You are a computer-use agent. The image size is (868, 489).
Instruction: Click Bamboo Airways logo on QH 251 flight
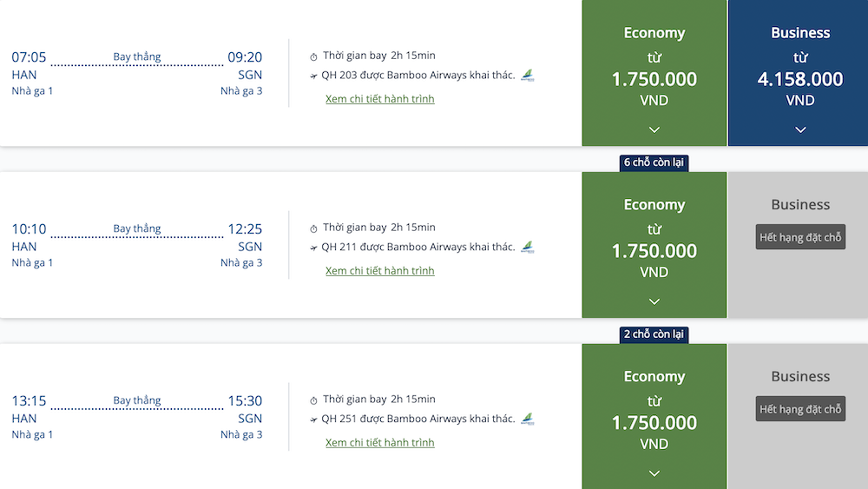[528, 420]
